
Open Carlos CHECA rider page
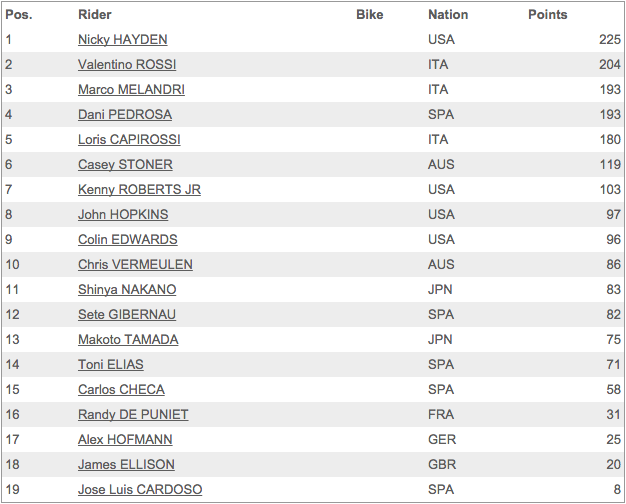tap(121, 390)
